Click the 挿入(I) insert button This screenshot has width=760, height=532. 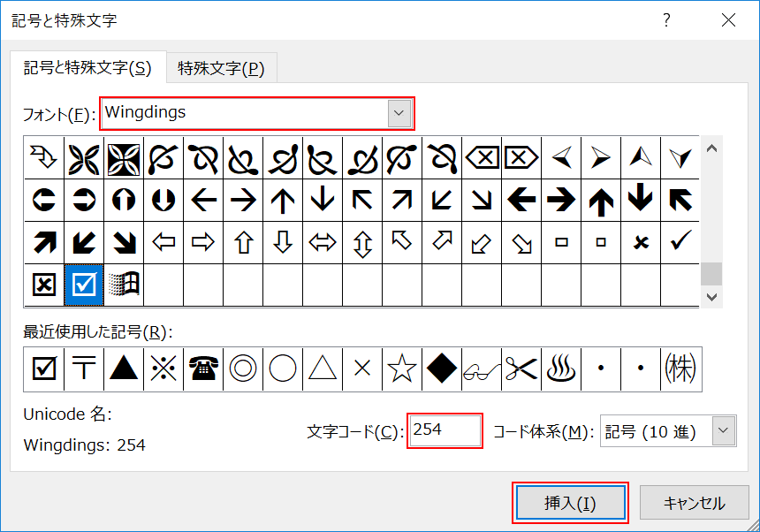coord(571,503)
